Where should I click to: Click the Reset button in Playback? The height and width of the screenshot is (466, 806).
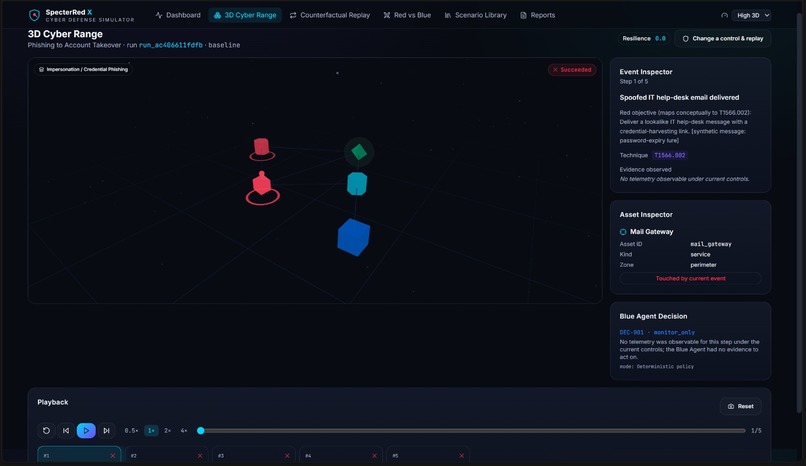click(741, 406)
